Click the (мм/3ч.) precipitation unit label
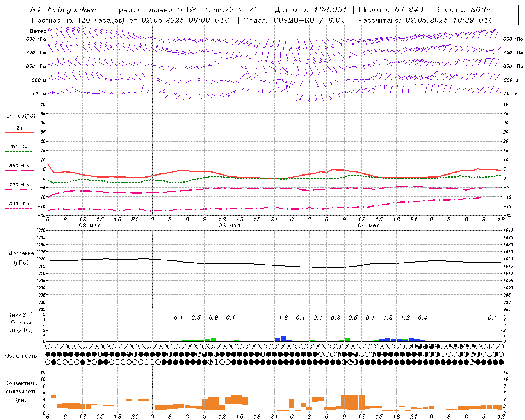This screenshot has height=420, width=525. pyautogui.click(x=21, y=315)
